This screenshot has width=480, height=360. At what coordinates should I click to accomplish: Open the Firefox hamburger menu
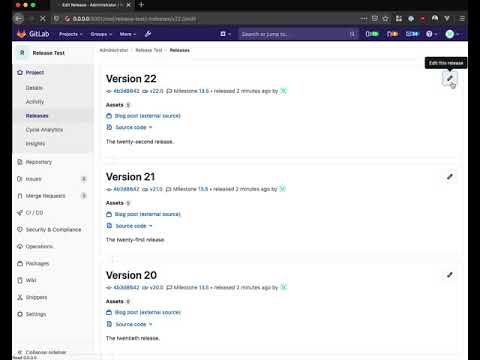pyautogui.click(x=462, y=19)
